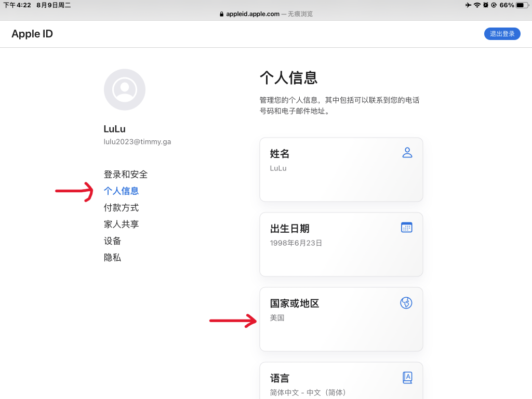Click the 美国 region value

[277, 318]
